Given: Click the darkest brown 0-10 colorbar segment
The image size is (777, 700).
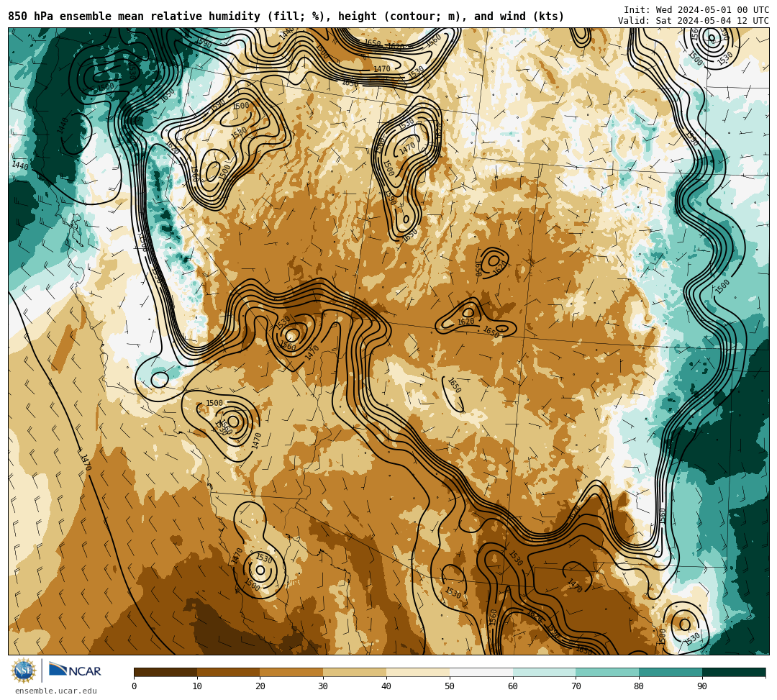Looking at the screenshot, I should 165,672.
